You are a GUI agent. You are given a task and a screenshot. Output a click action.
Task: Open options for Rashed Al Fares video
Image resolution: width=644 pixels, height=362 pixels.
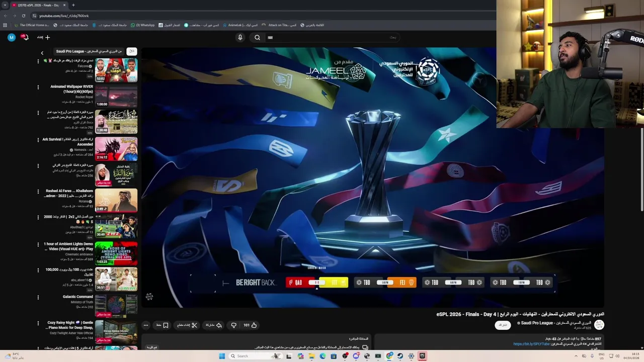tap(38, 192)
